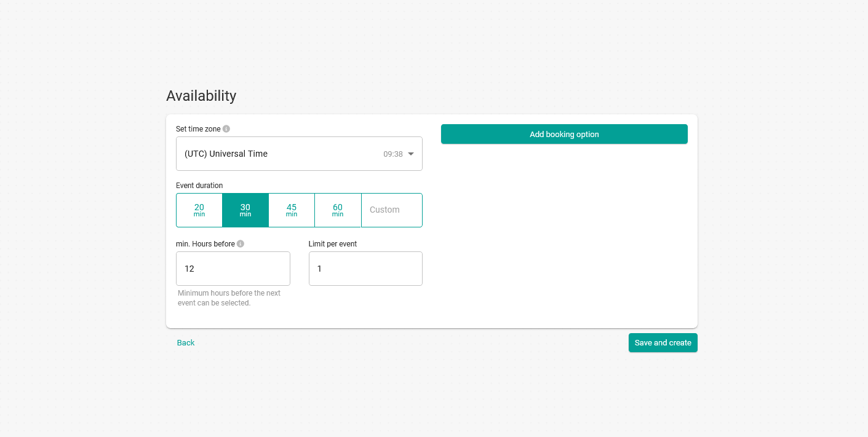
Task: Go Back to previous step
Action: click(186, 343)
